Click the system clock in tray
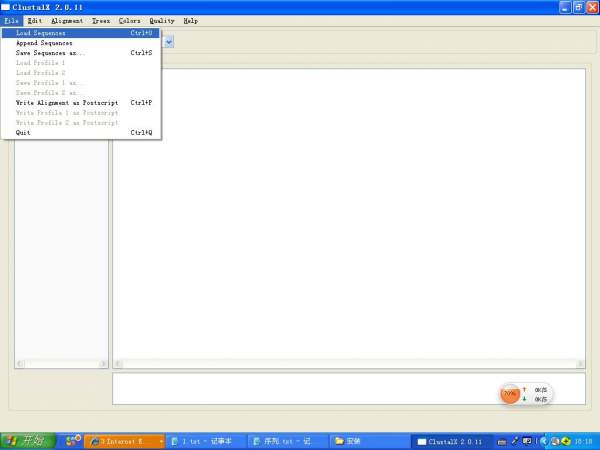 (583, 442)
